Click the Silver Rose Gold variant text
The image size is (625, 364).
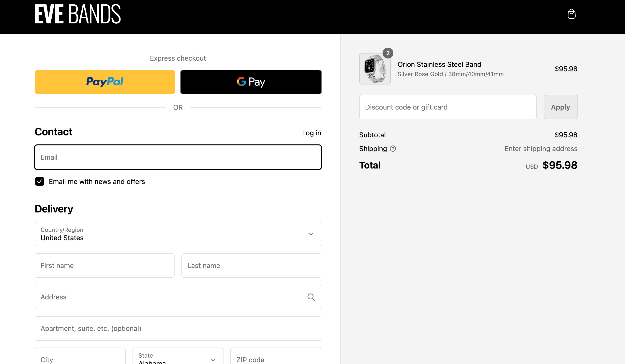(x=450, y=74)
